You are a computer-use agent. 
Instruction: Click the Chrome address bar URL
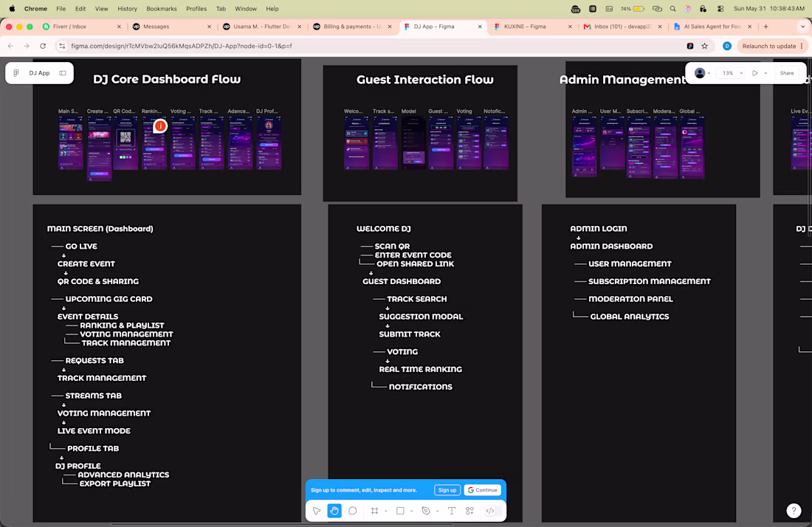182,46
